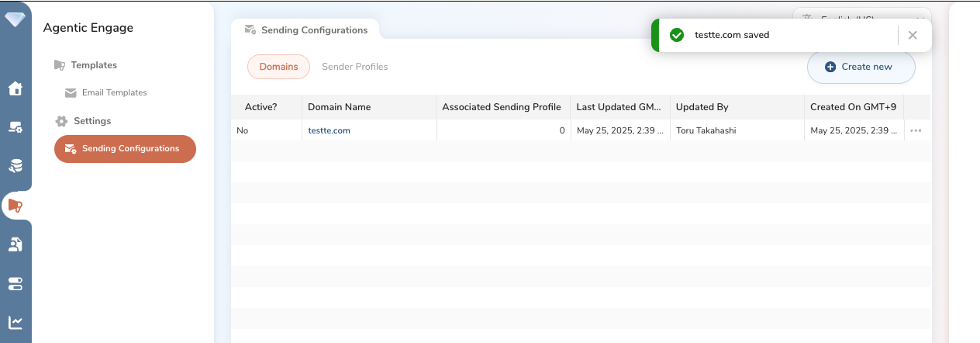Dismiss the 'testte.com saved' notification
The height and width of the screenshot is (343, 980).
tap(913, 35)
